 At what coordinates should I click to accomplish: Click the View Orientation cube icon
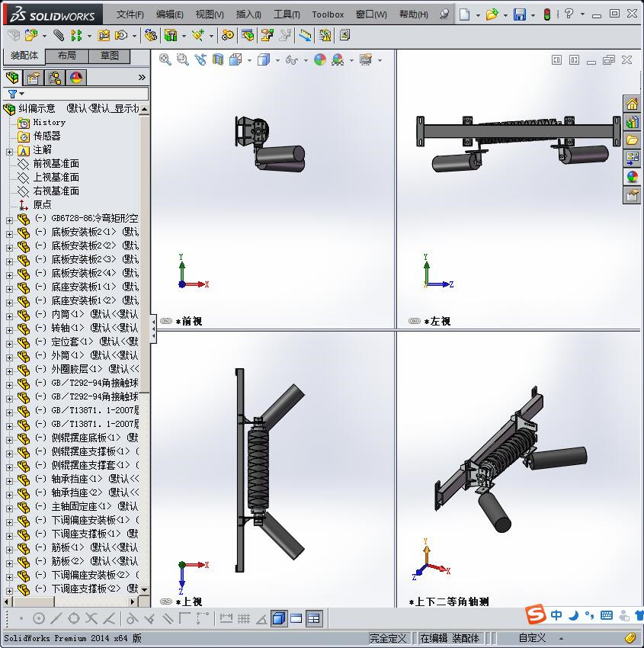pos(235,60)
